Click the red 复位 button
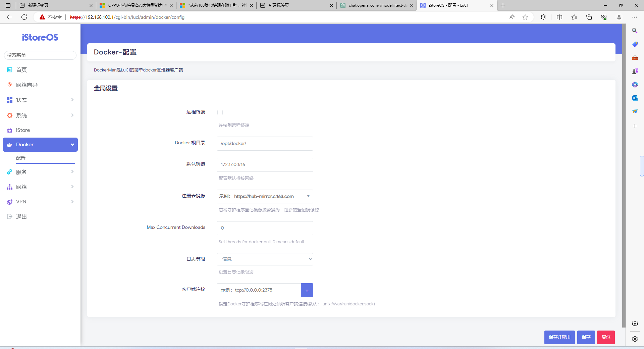 coord(606,337)
